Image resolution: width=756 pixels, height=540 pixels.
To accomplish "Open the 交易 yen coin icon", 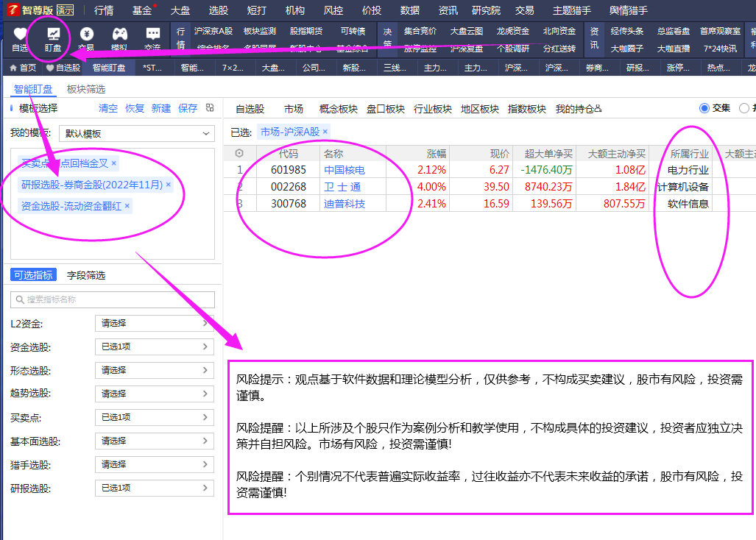I will tap(87, 34).
